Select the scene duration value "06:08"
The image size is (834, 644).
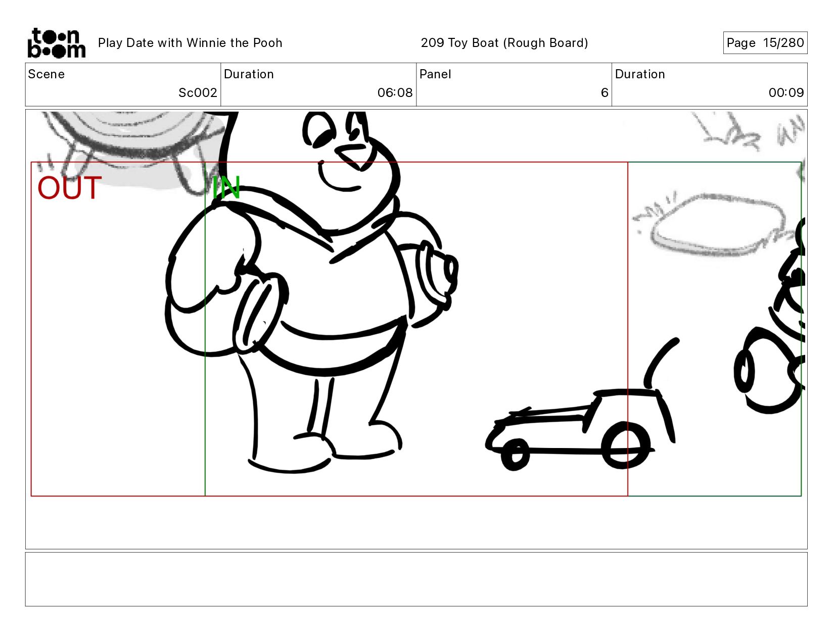pyautogui.click(x=395, y=93)
